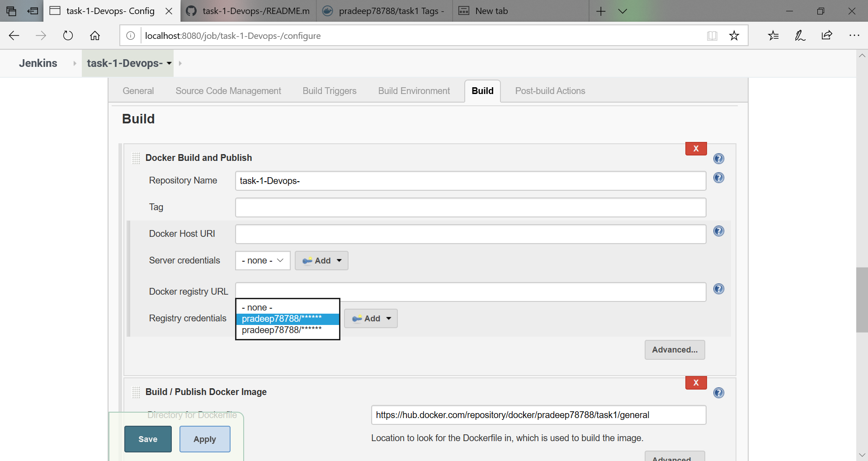Apply the configuration changes
868x461 pixels.
pos(205,439)
